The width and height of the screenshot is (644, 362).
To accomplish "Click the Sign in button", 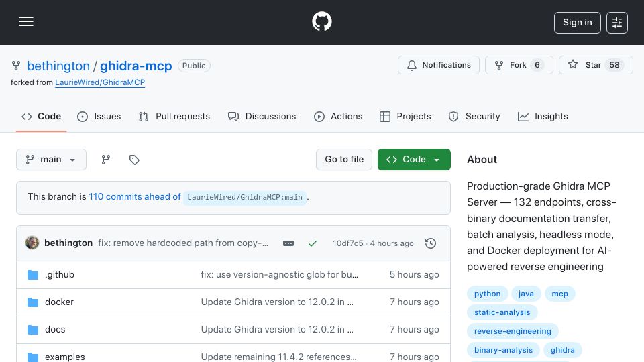I will pos(577,23).
